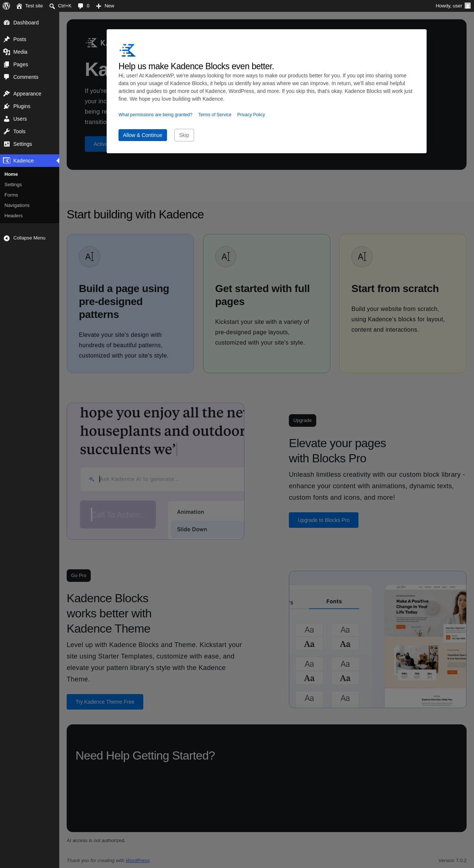Select the Get started with full pages card

[x=267, y=304]
